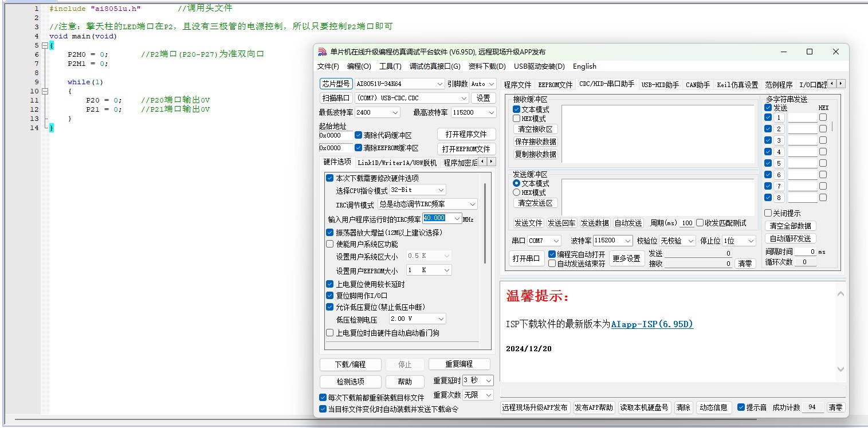
Task: Enable HEX模式 in the receive buffer
Action: [517, 119]
